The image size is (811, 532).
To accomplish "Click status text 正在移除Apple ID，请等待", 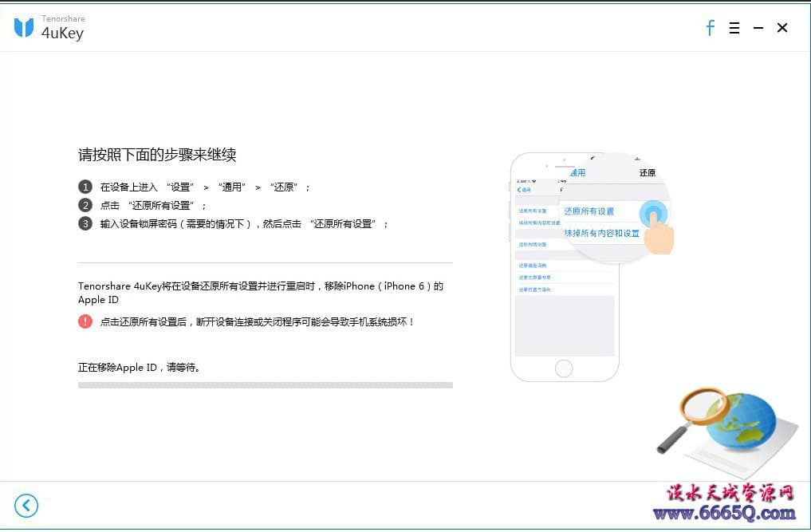I will pyautogui.click(x=139, y=368).
